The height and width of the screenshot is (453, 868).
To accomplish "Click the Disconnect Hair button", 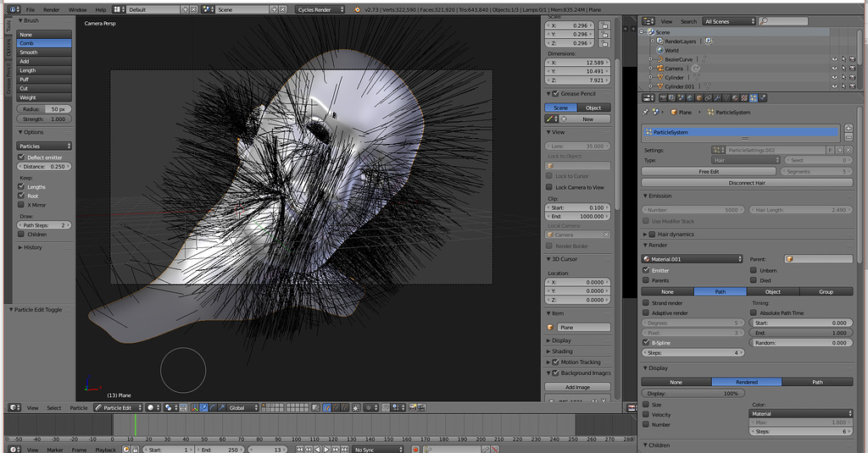I will (x=747, y=183).
